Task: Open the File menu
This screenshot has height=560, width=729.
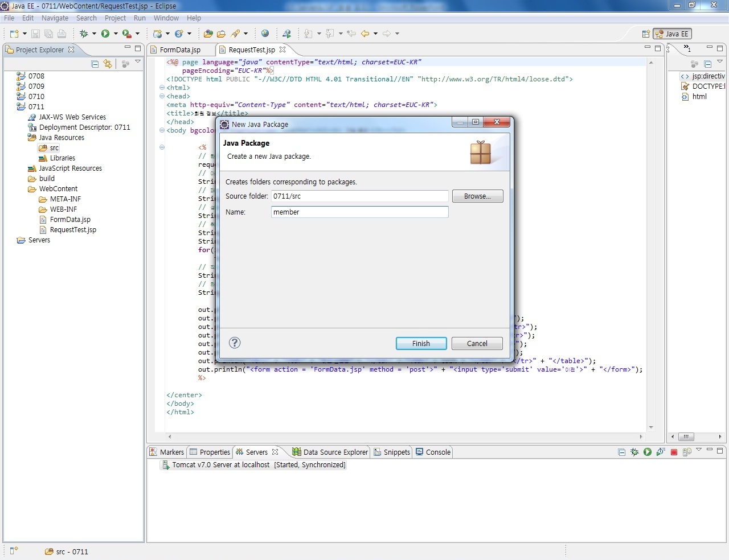Action: tap(9, 18)
